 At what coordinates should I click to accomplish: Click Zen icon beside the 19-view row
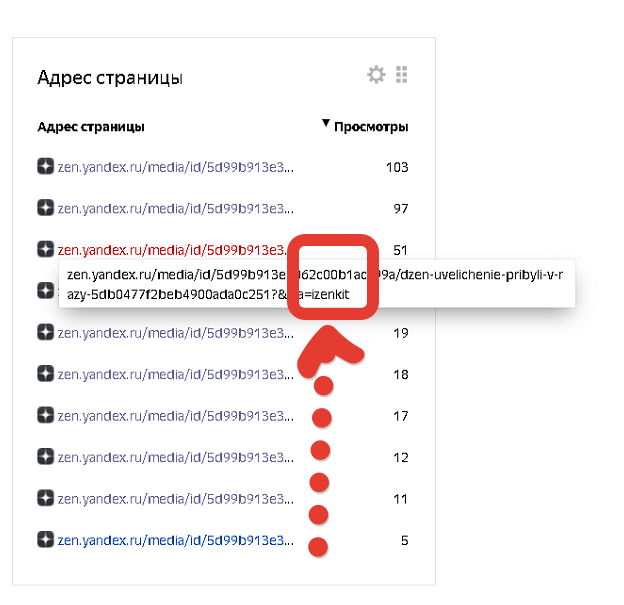[45, 332]
